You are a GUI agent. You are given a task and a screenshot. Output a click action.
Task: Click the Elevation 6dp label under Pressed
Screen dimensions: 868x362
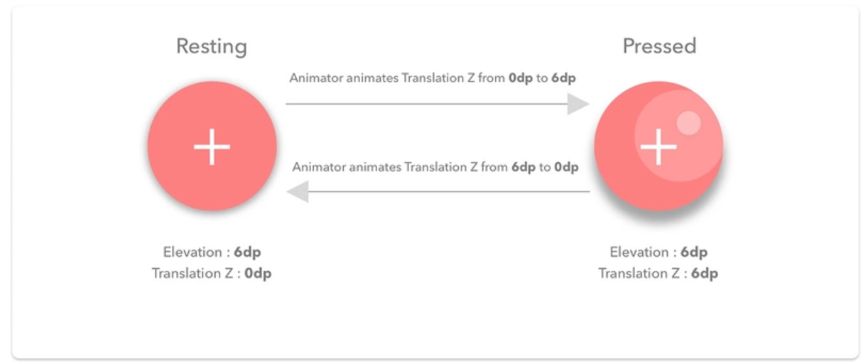click(658, 252)
